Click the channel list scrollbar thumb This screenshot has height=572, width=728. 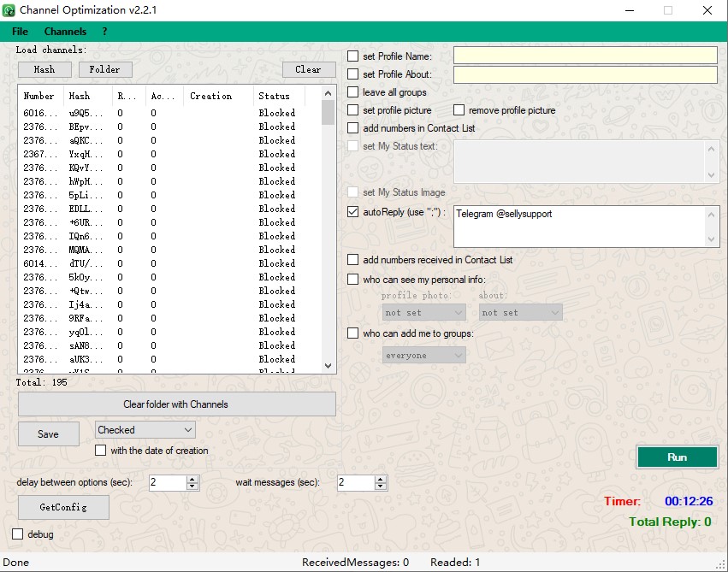tap(328, 113)
